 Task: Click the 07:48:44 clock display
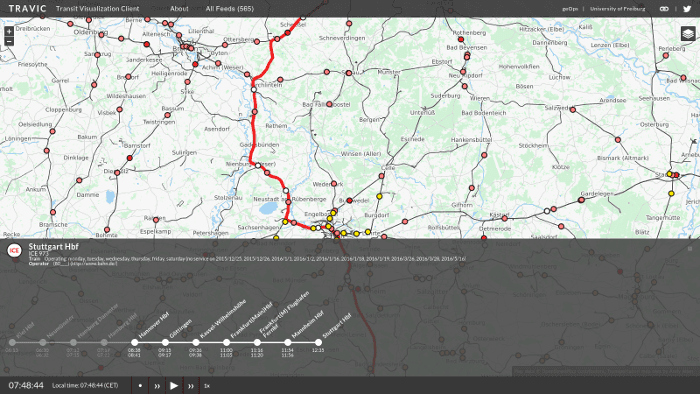point(26,386)
